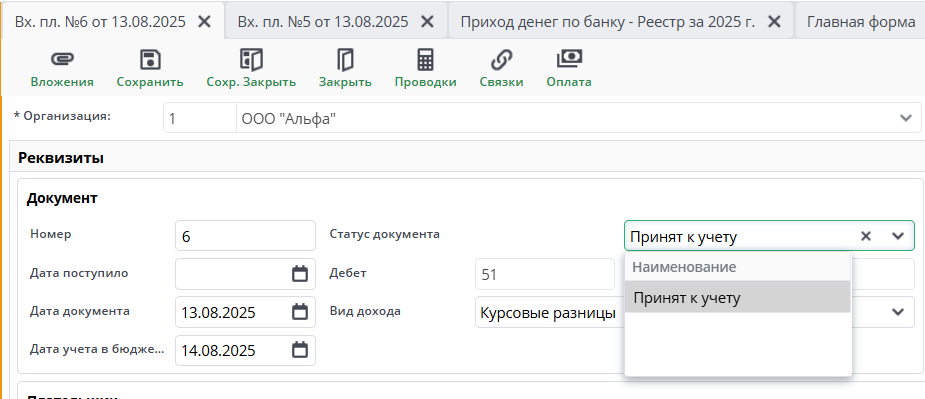Image resolution: width=925 pixels, height=399 pixels.
Task: Click the Реквизиты section header
Action: click(61, 158)
